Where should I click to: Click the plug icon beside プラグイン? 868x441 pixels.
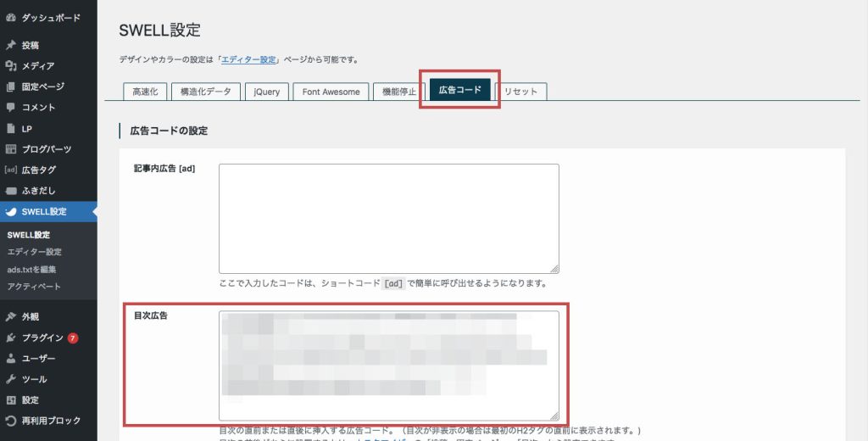10,338
